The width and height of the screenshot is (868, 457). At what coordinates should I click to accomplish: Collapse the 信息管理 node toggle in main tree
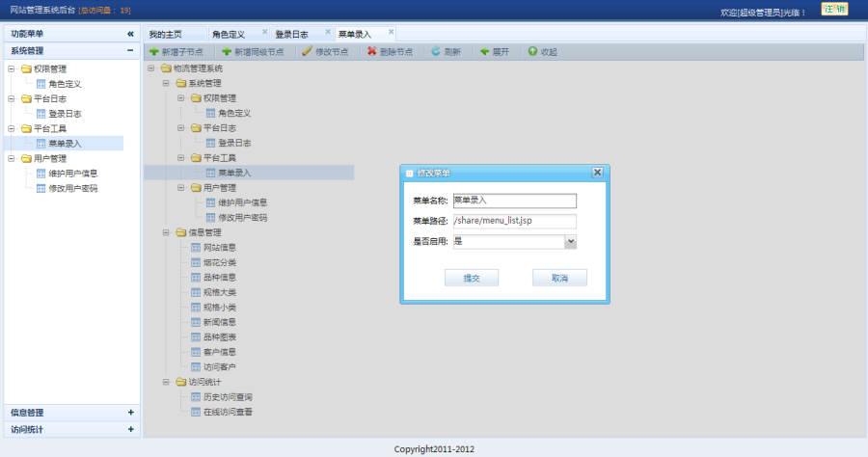tap(166, 232)
